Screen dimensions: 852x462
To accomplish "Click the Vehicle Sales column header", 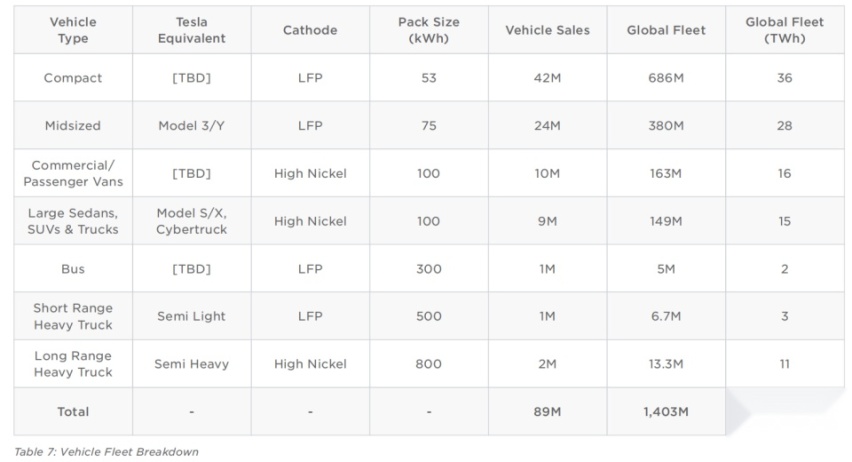I will click(547, 30).
